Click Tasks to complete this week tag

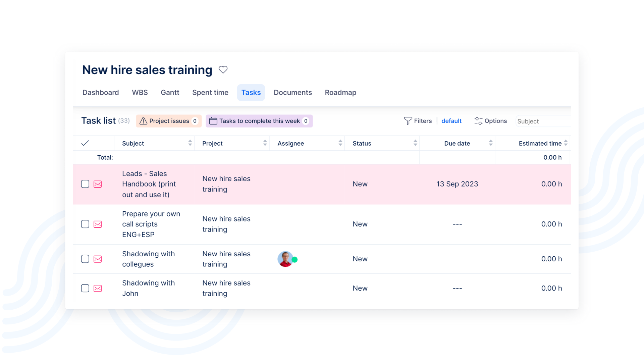(x=259, y=121)
